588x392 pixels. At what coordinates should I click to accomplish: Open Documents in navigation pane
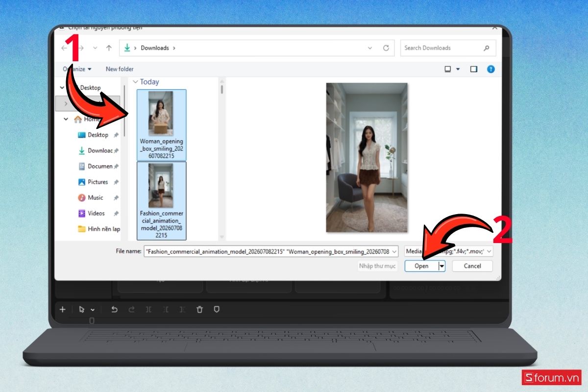pyautogui.click(x=100, y=166)
